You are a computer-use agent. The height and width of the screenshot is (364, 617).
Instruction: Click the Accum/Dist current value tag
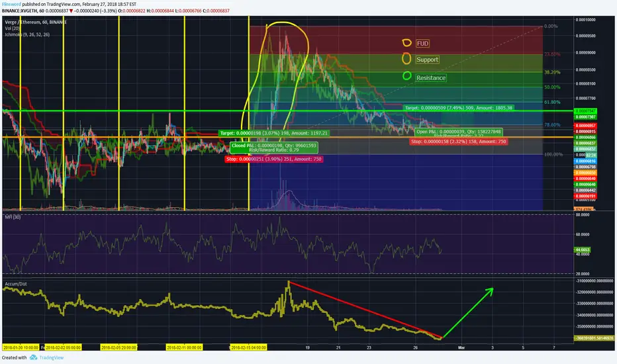point(594,338)
